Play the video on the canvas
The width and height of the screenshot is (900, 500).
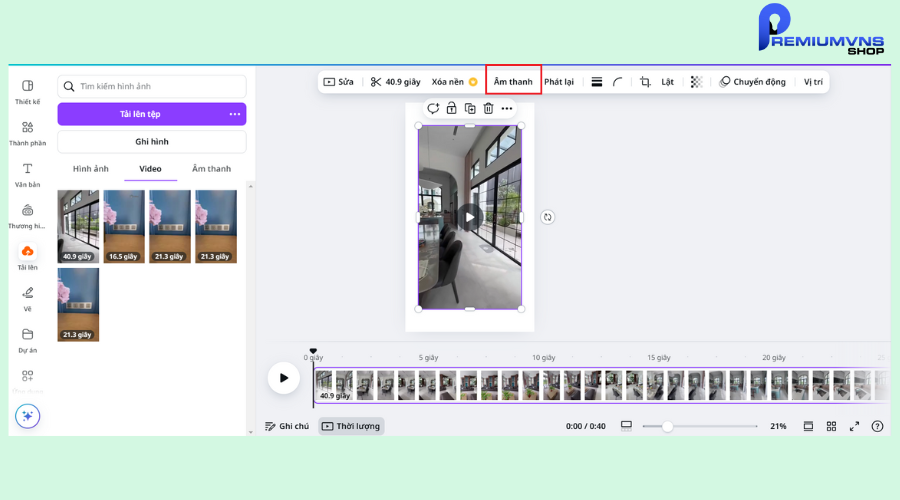470,217
